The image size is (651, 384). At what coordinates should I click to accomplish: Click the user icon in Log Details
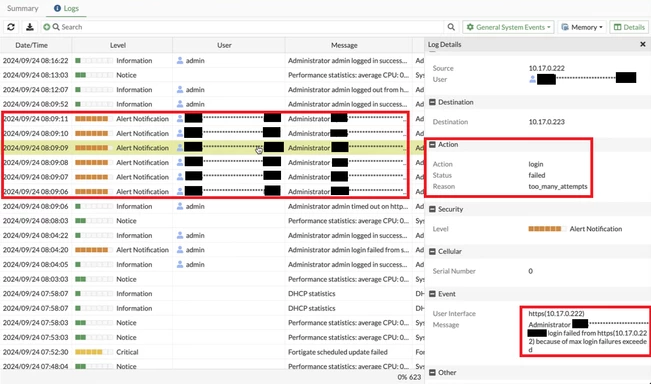532,79
